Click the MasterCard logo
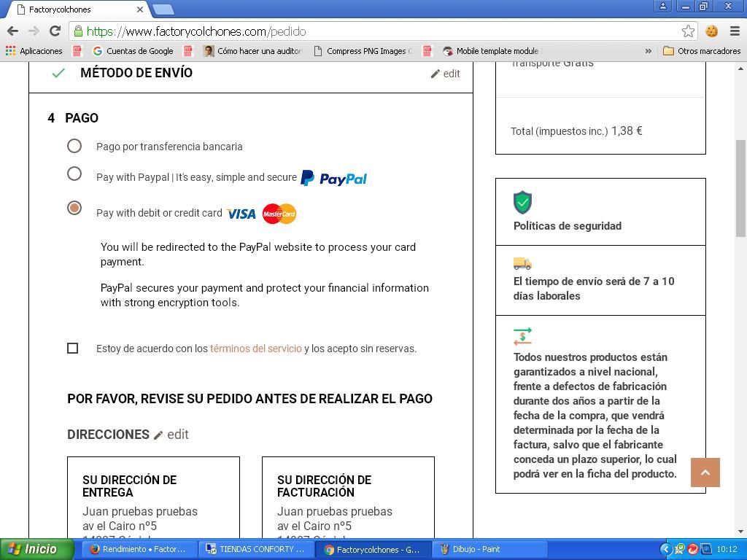This screenshot has width=747, height=560. 279,214
